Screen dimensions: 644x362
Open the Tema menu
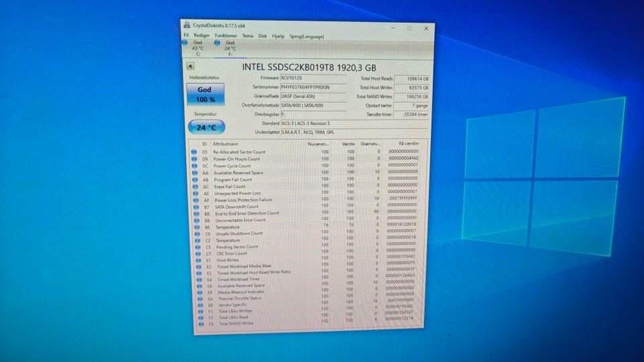248,36
